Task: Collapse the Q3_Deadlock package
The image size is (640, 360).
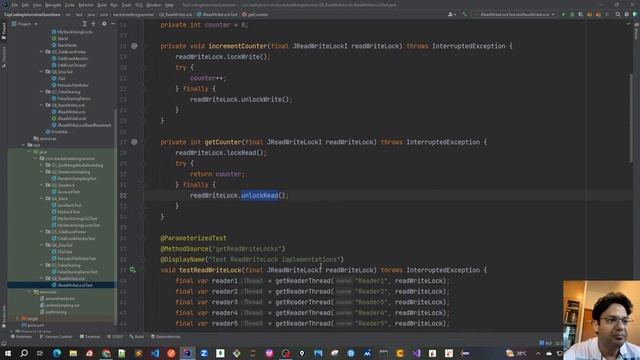Action: click(x=42, y=185)
